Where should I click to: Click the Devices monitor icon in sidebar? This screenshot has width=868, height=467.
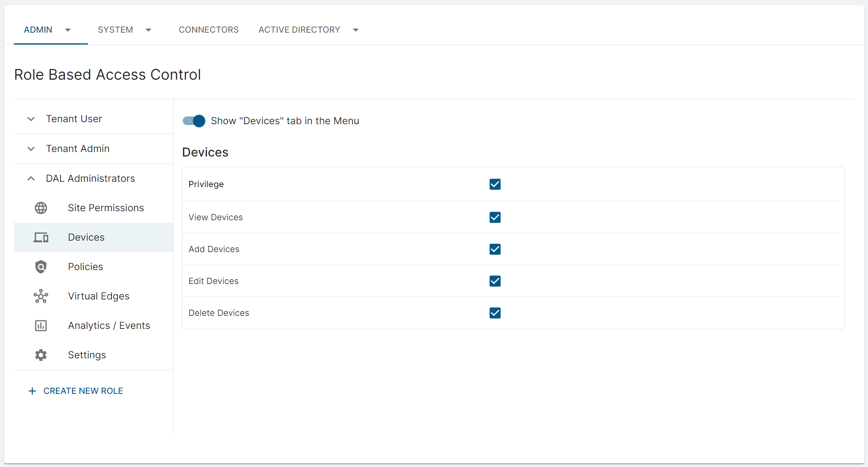41,237
